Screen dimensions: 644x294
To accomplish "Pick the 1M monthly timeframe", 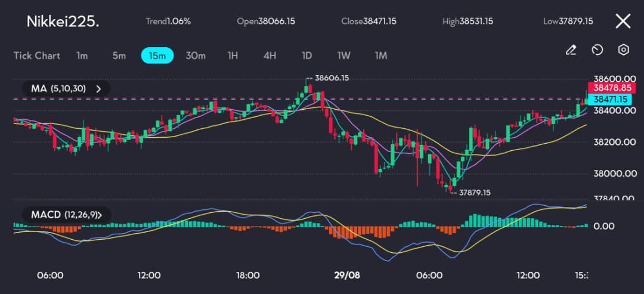I will point(380,55).
